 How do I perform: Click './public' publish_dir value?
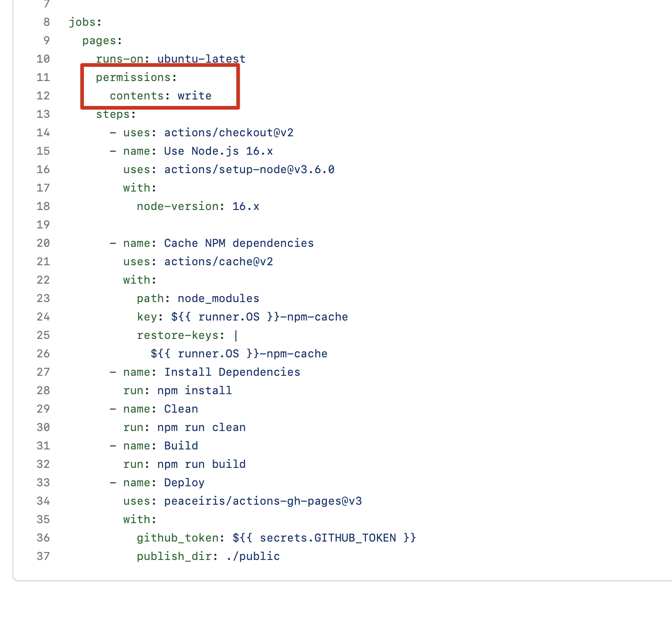click(253, 556)
